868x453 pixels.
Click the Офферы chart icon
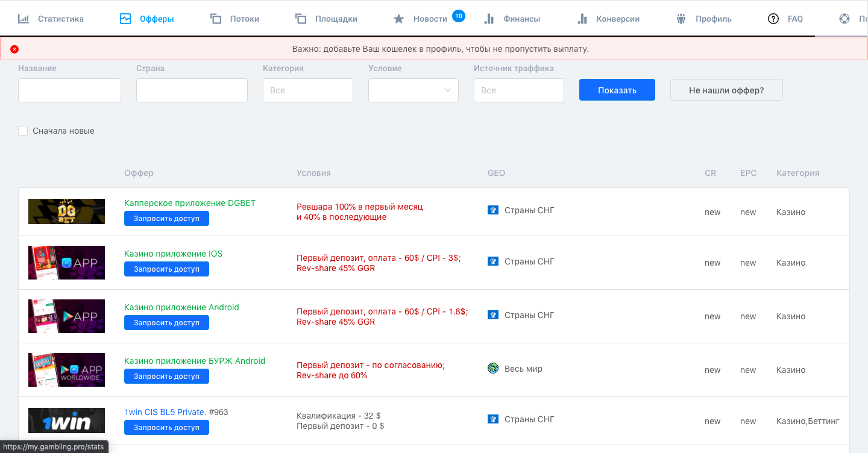(x=125, y=19)
